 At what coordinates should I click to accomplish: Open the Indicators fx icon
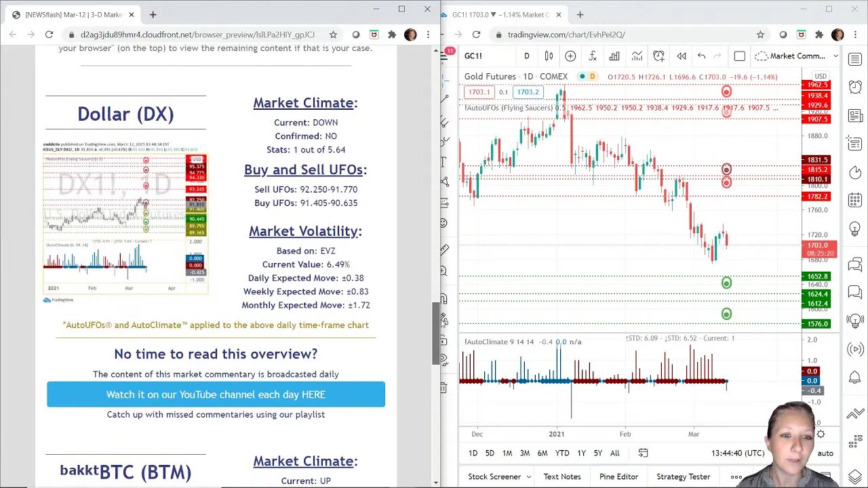[592, 56]
